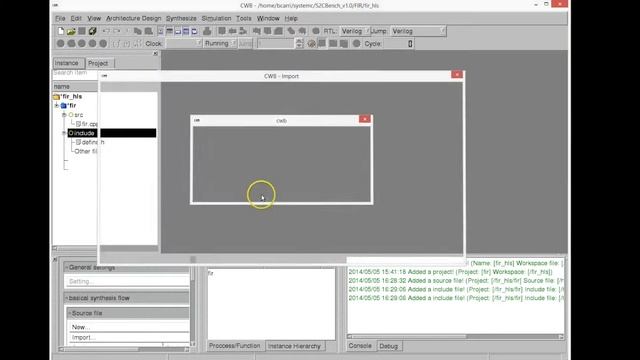Screen dimensions: 640x360
Task: Toggle the second window layout icon in toolbar
Action: click(x=169, y=31)
